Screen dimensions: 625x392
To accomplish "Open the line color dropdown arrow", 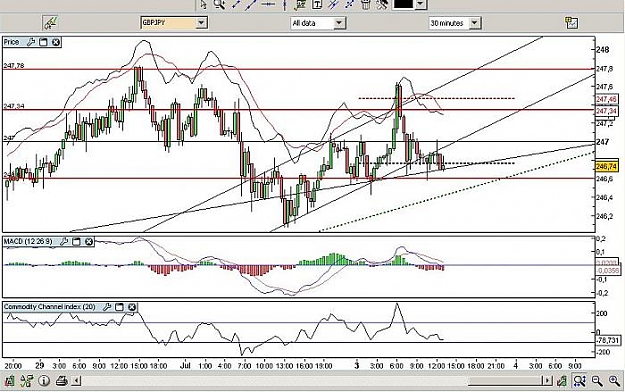I will pos(421,4).
